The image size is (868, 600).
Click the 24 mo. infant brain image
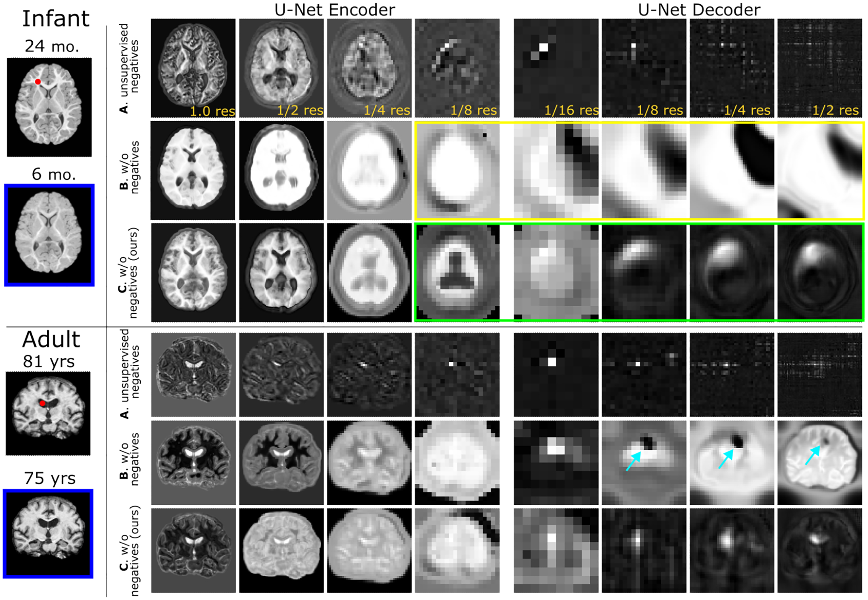(x=49, y=107)
